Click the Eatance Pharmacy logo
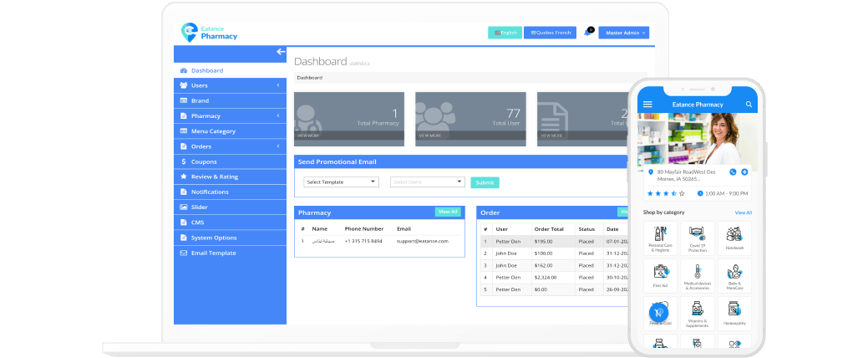The height and width of the screenshot is (358, 868). [210, 33]
